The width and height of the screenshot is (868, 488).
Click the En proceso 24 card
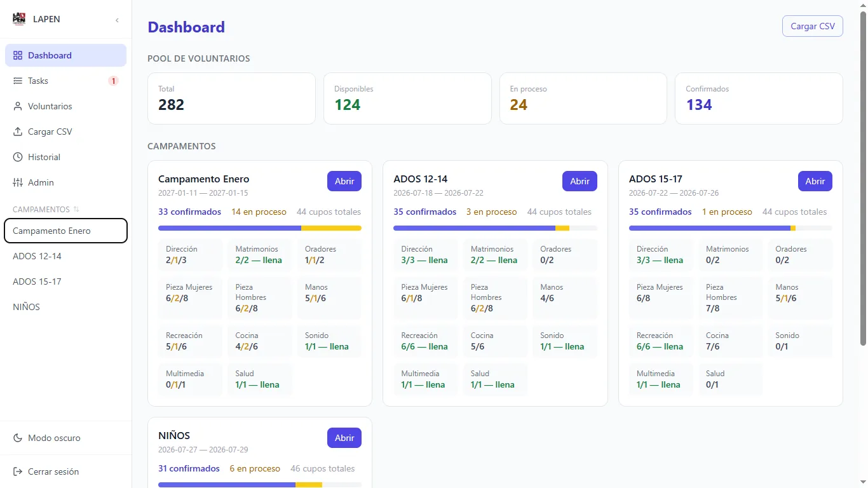coord(583,98)
